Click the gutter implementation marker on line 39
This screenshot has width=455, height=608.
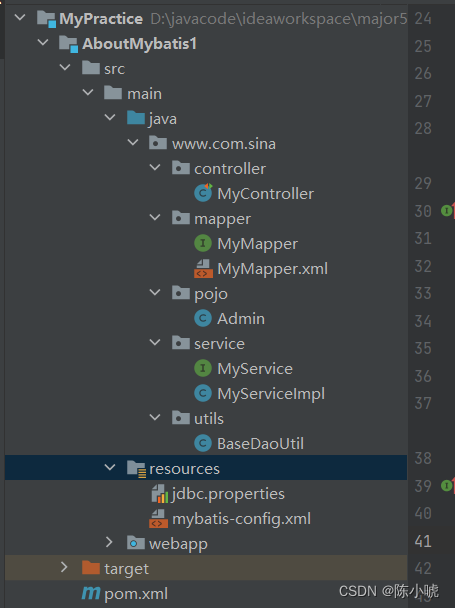tap(447, 485)
